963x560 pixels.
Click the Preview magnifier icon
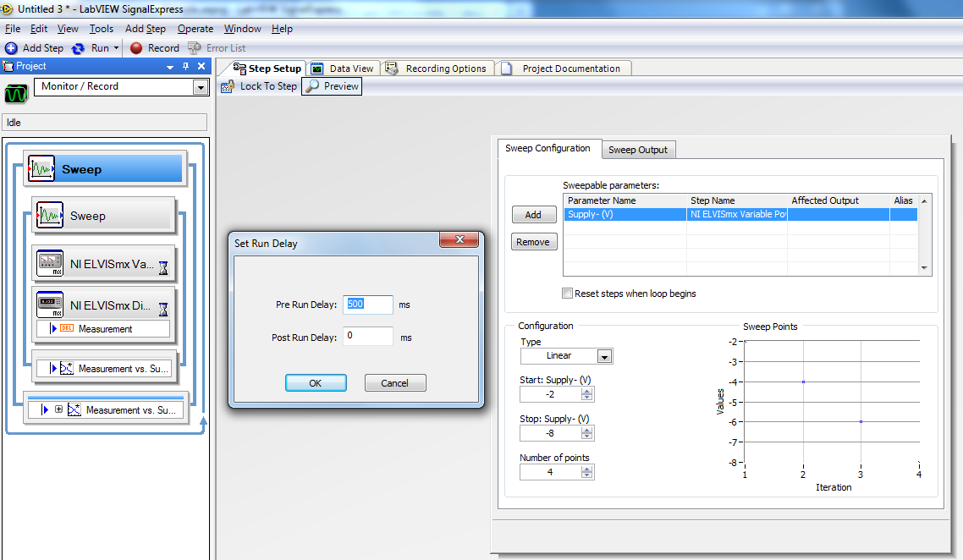tap(312, 86)
